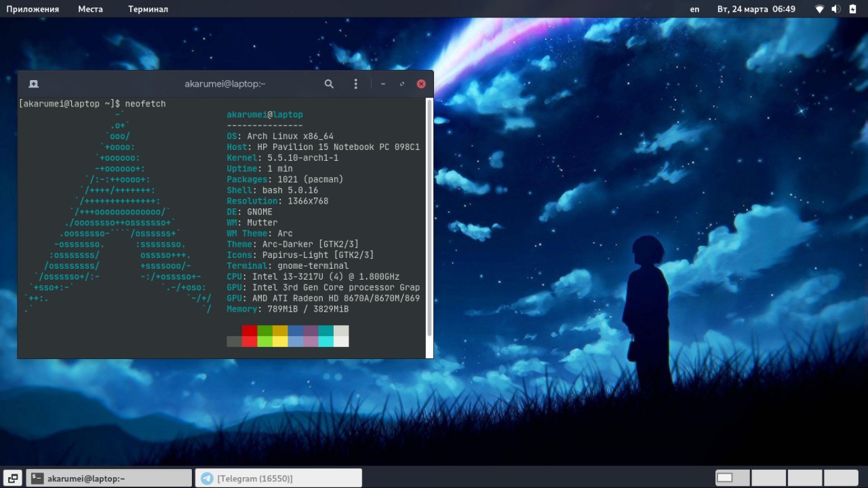The image size is (868, 488).
Task: Click the DE: GNOME line
Action: (x=250, y=212)
